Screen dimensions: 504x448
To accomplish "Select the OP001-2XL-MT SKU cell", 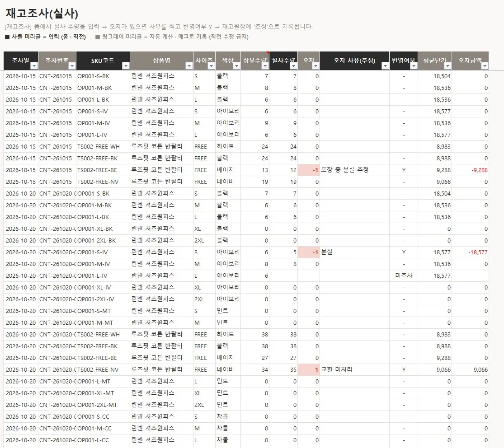I will (x=103, y=405).
